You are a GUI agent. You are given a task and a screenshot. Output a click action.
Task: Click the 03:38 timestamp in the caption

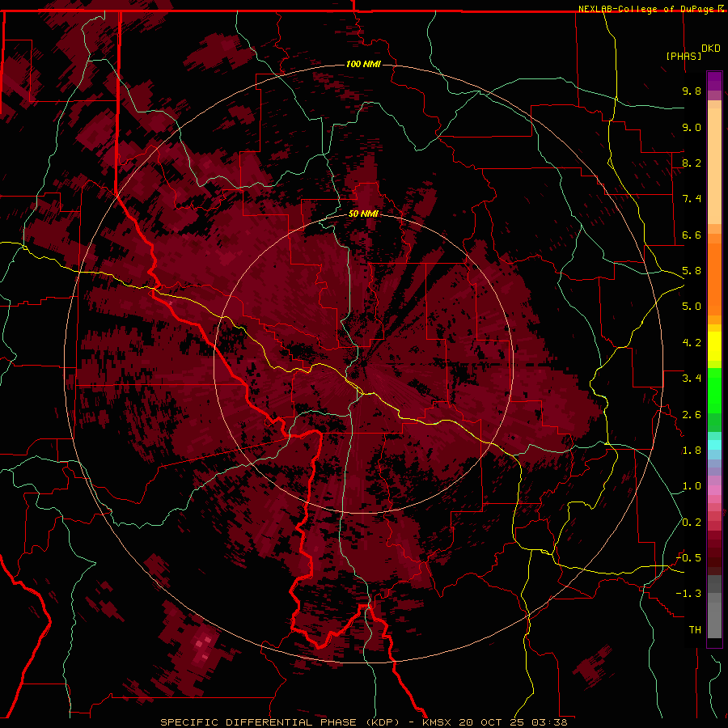click(x=549, y=722)
